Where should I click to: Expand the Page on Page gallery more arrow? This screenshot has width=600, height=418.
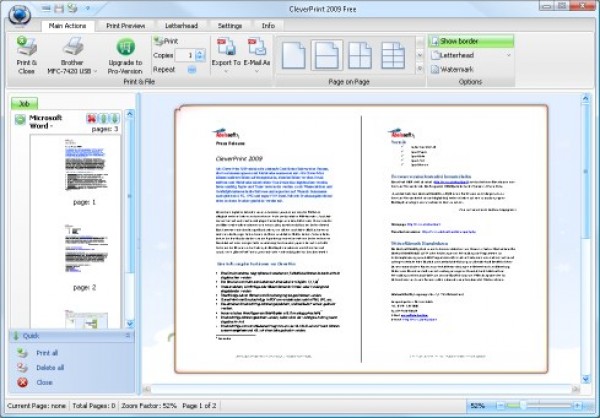(x=420, y=69)
